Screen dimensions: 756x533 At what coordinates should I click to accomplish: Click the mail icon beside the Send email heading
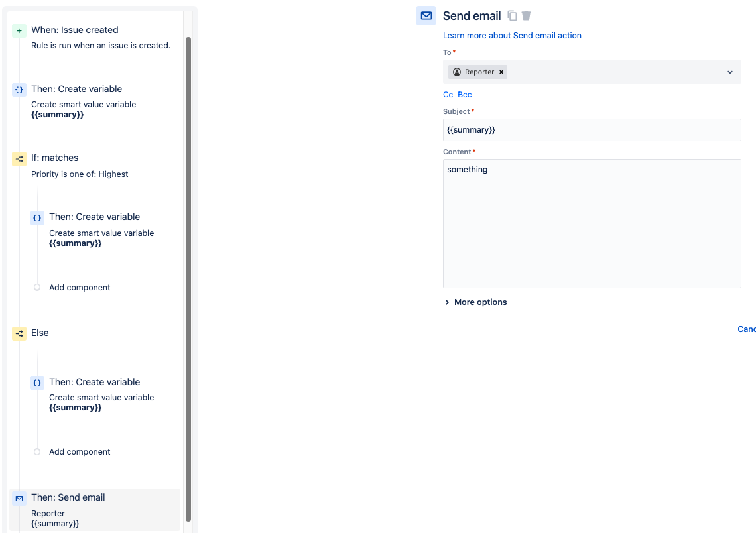(426, 15)
